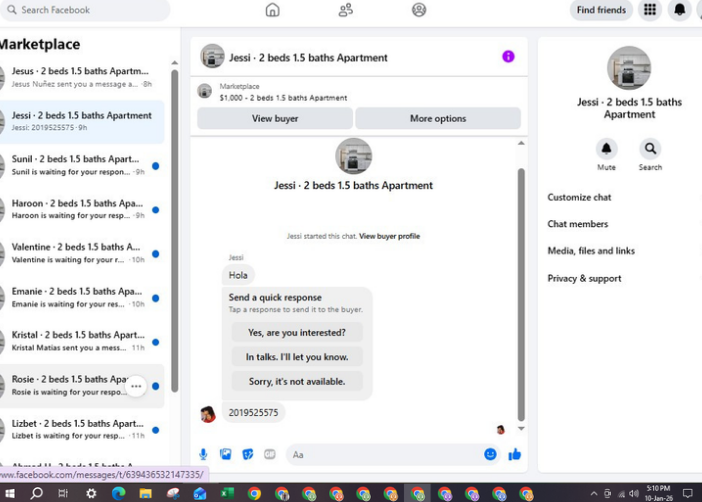702x502 pixels.
Task: Send quick reply 'Sorry, it's not available.'
Action: 297,382
